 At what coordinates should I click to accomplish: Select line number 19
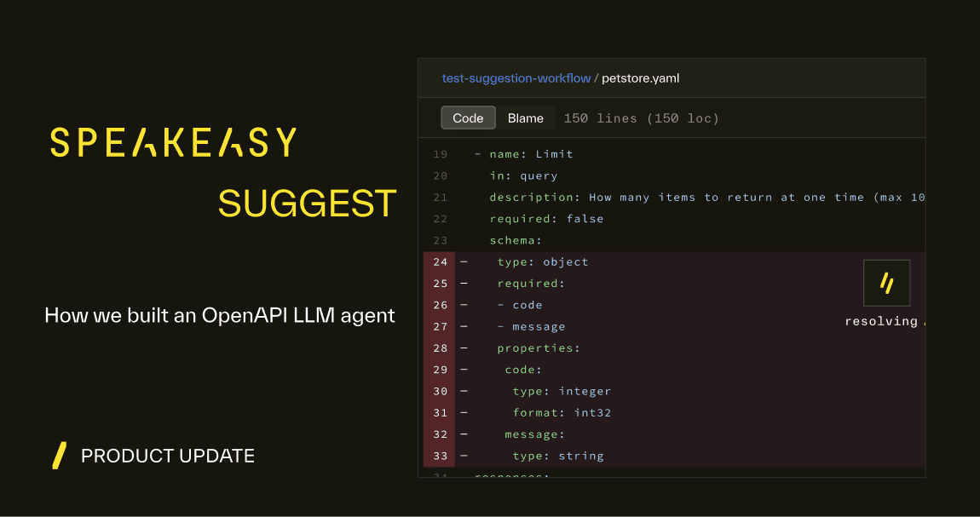point(440,154)
